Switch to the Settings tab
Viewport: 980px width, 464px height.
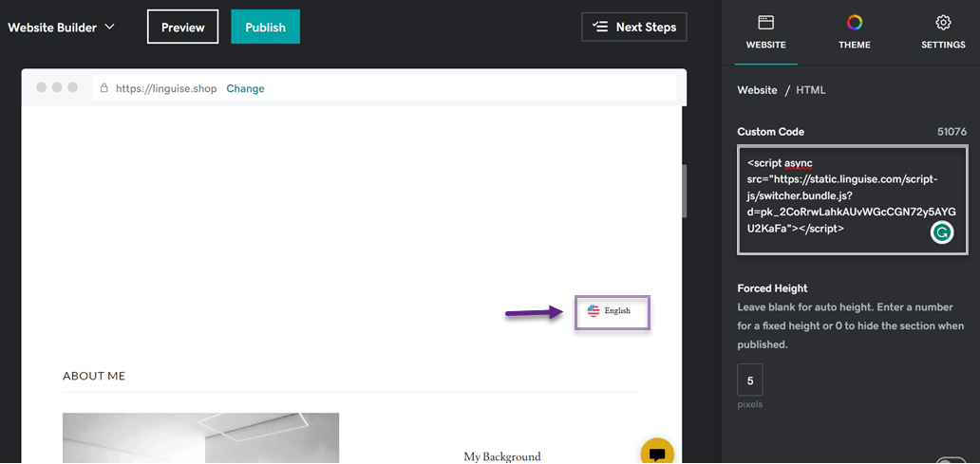point(943,32)
